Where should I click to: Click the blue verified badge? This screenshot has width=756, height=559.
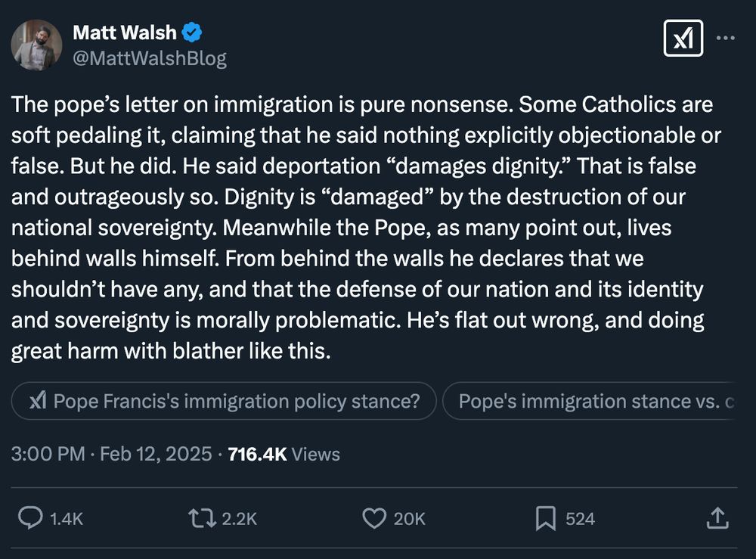click(x=193, y=33)
